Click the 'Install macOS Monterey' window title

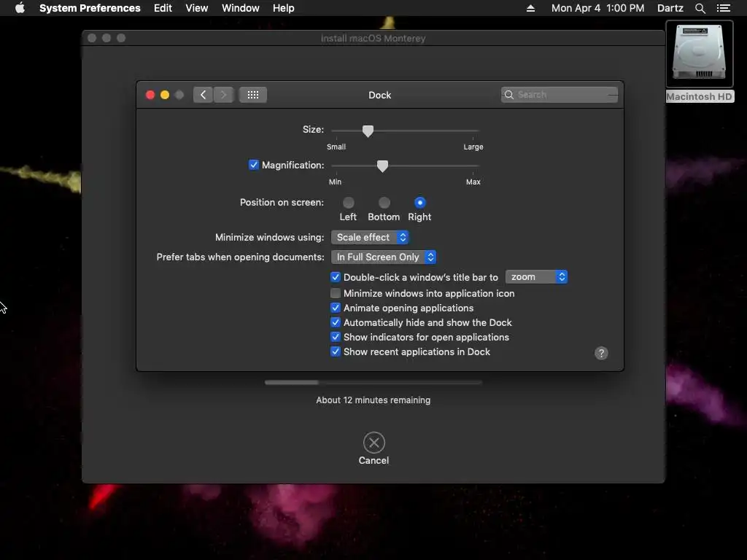click(x=373, y=38)
